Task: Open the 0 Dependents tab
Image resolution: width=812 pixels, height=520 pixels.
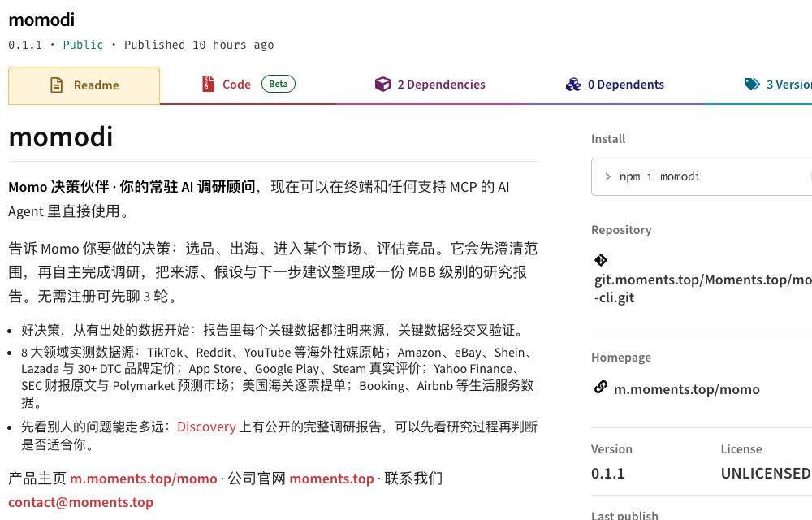Action: pos(615,84)
